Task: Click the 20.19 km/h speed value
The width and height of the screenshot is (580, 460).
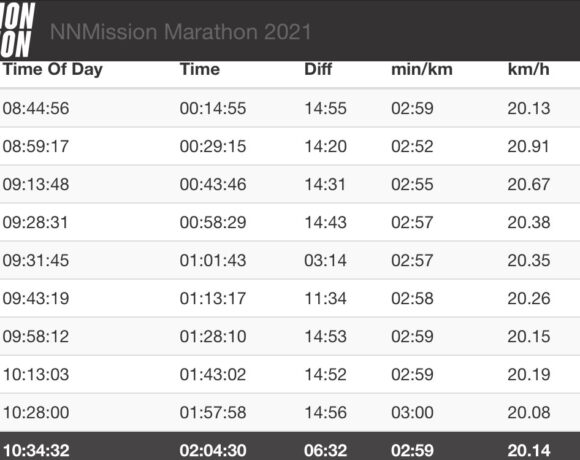Action: click(x=529, y=375)
